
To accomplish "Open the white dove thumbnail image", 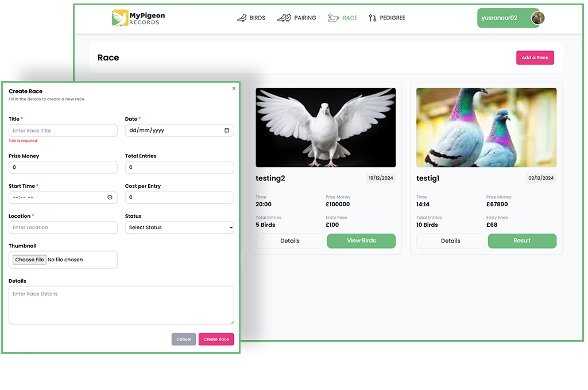I will (x=326, y=128).
